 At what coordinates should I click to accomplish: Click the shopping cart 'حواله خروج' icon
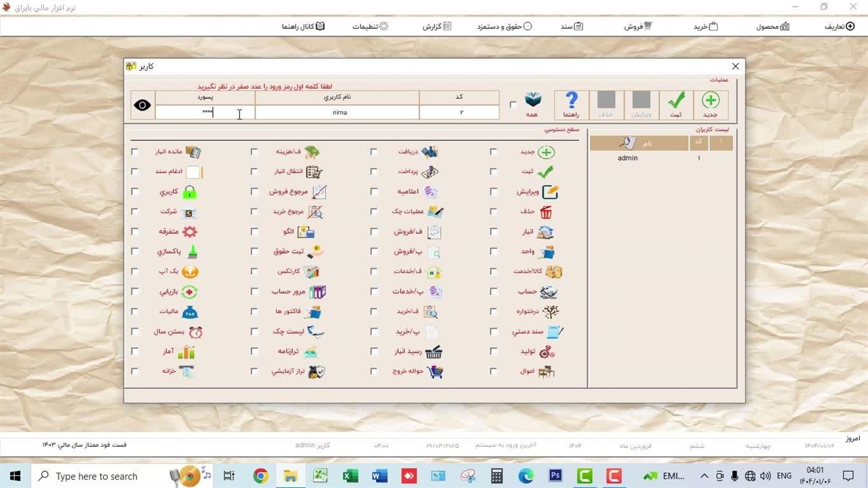[434, 371]
